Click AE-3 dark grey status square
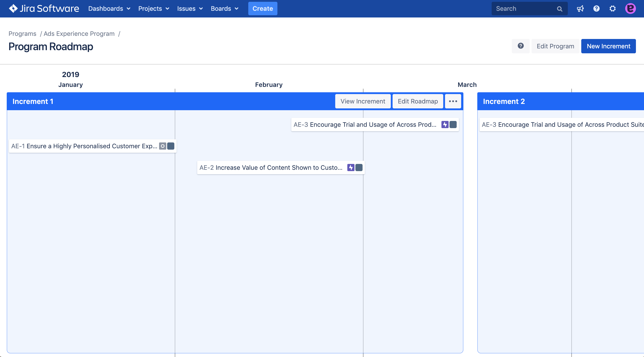 tap(453, 125)
